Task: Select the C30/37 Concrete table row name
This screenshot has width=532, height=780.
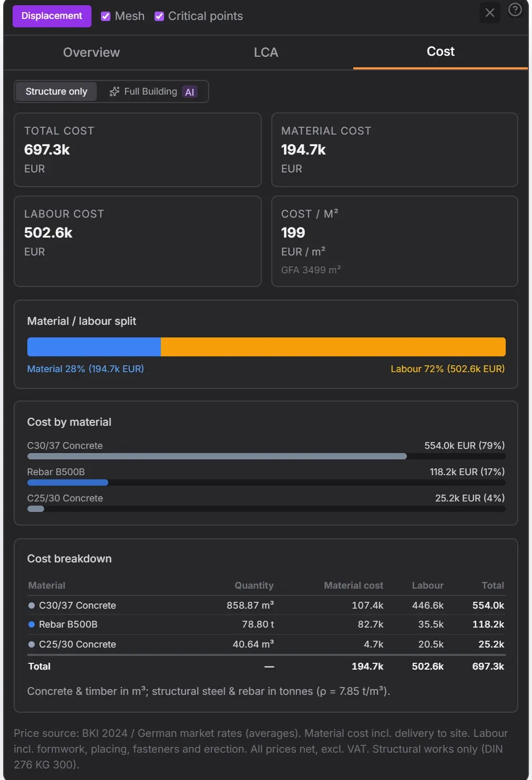Action: [x=77, y=605]
